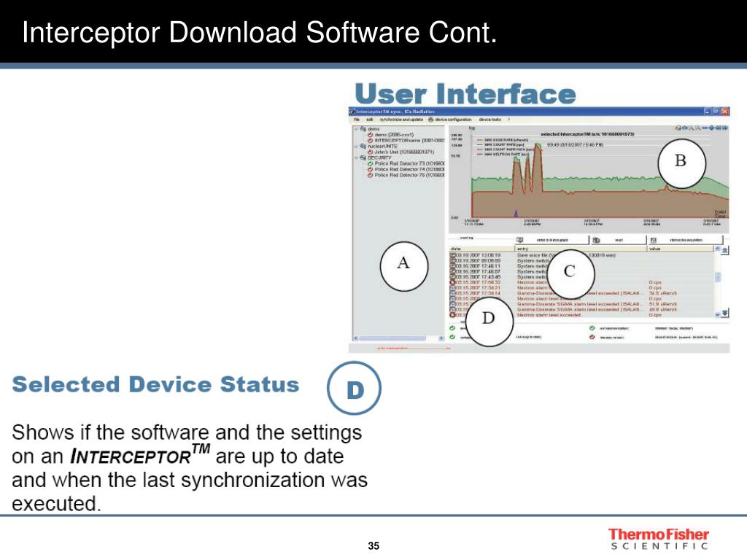Open the ? help menu
This screenshot has height=560, width=747.
508,120
